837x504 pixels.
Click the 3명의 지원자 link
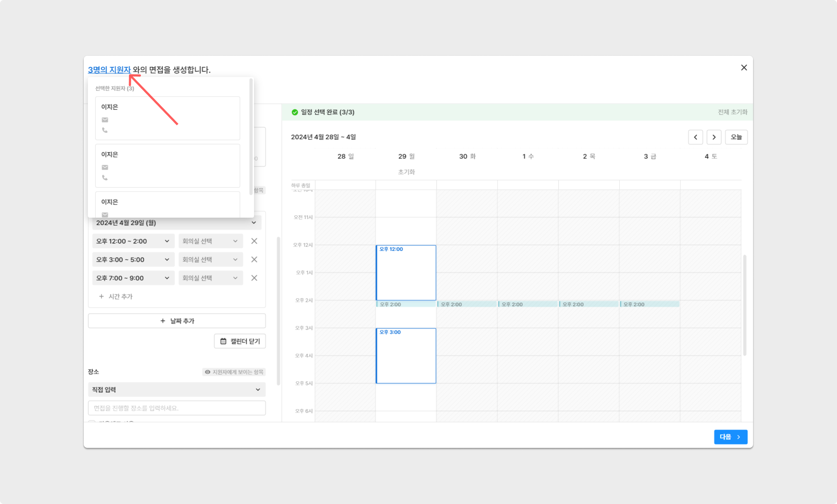[109, 70]
